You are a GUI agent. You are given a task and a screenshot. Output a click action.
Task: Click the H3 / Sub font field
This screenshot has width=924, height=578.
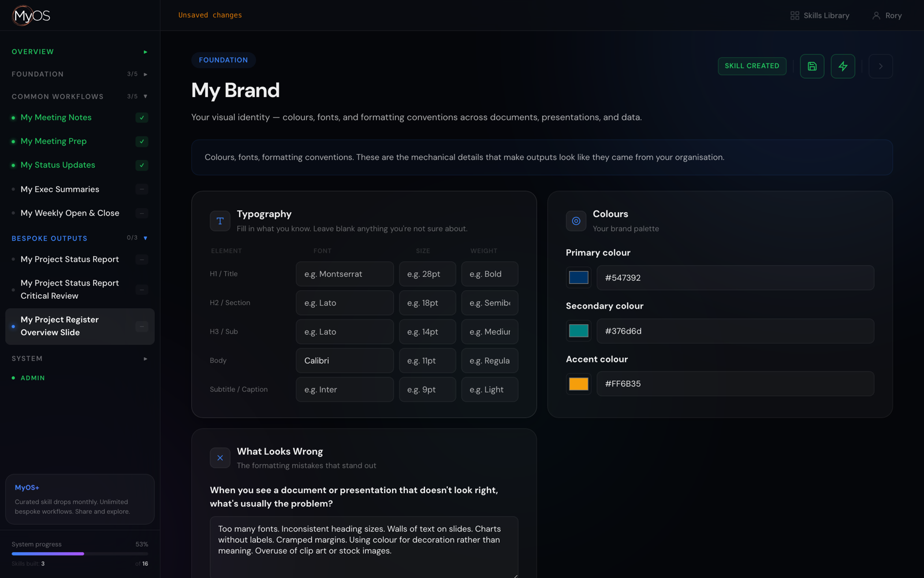point(345,332)
